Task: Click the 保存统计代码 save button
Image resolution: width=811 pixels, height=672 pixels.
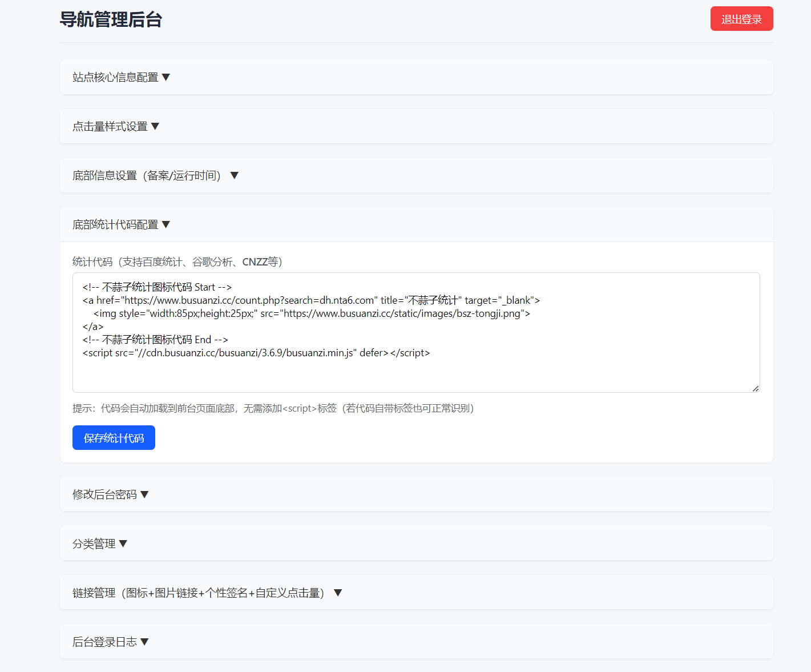Action: (114, 437)
